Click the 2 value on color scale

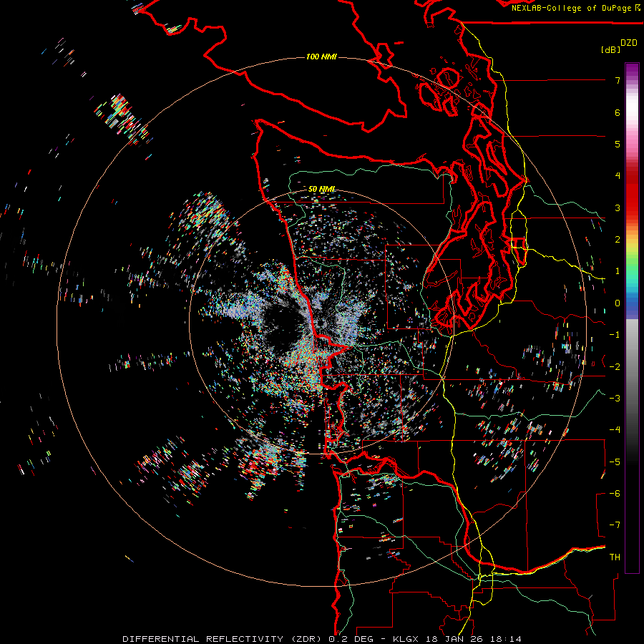tap(618, 240)
